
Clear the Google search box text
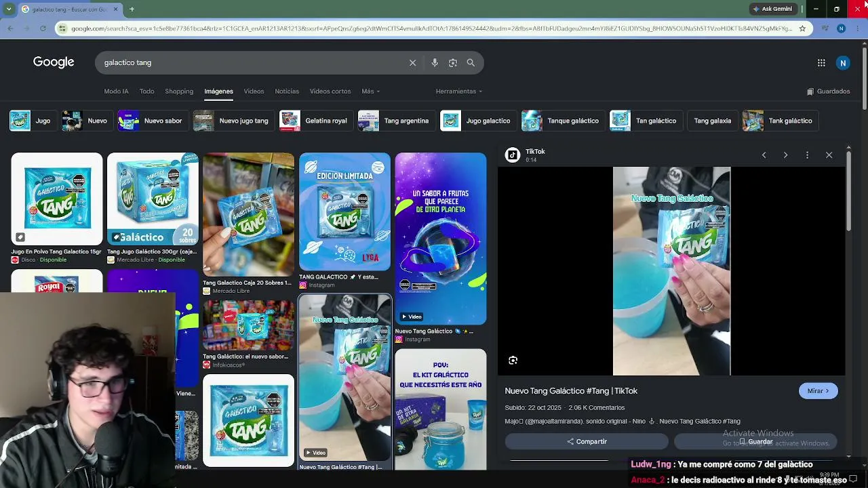point(412,62)
